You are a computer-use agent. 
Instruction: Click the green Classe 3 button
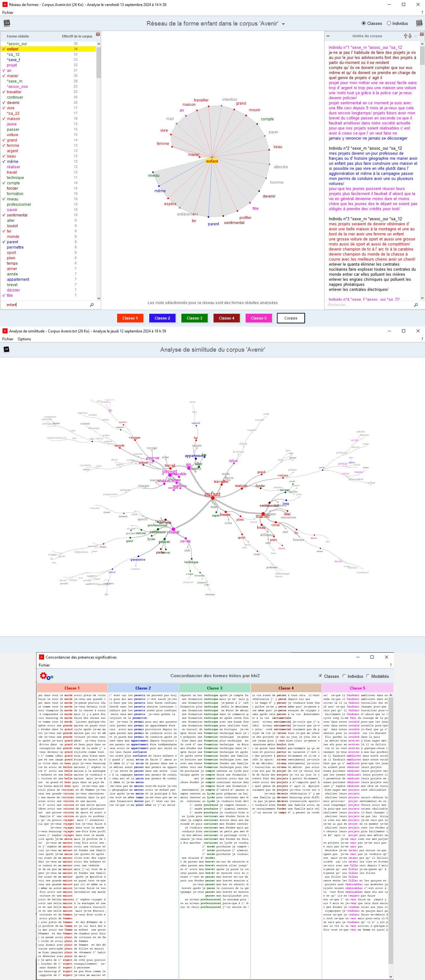(x=194, y=318)
